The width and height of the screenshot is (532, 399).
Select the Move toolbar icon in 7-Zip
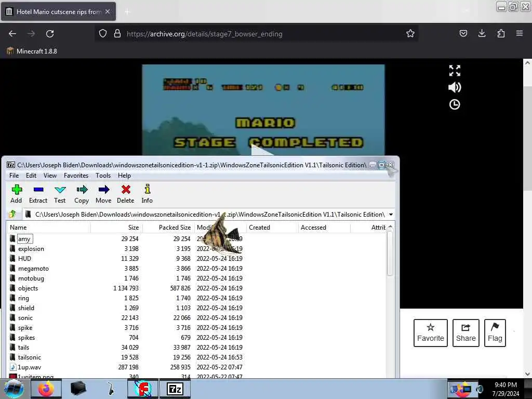click(x=103, y=194)
